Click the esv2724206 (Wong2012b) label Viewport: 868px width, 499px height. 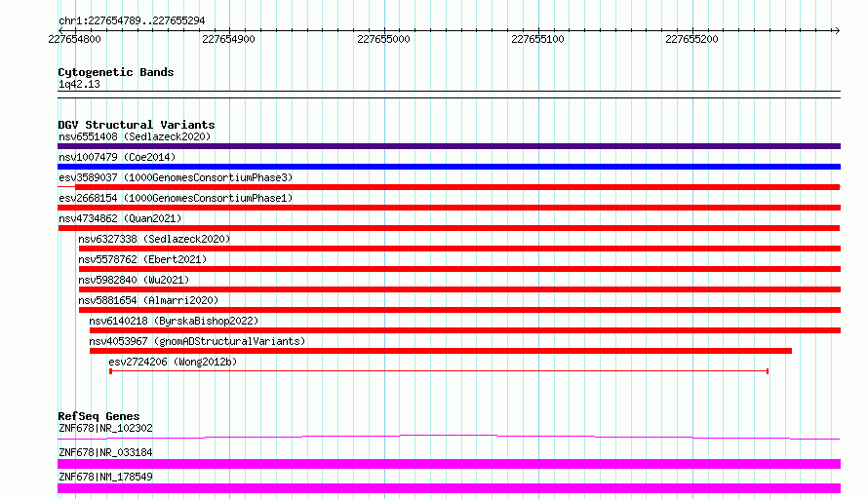[x=173, y=362]
